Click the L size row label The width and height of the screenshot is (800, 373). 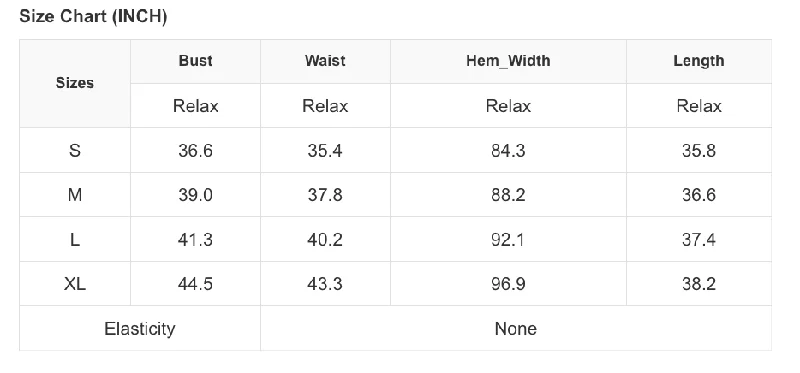75,239
